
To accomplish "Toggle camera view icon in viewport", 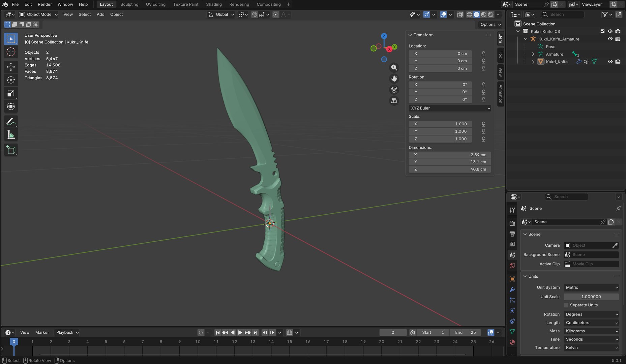I will click(394, 90).
